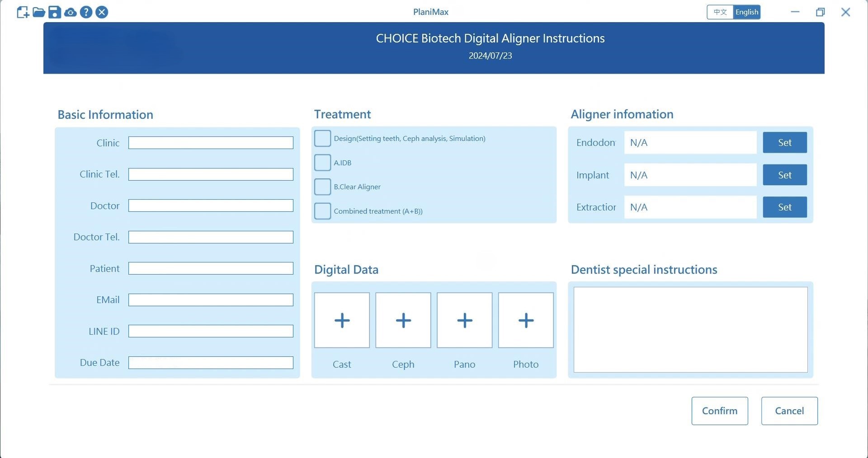
Task: Focus the Dentist special instructions textbox
Action: tap(690, 330)
